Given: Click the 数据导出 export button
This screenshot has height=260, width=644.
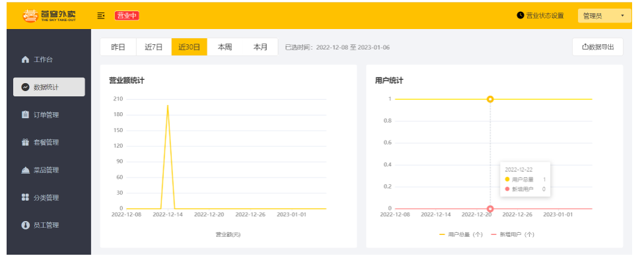Looking at the screenshot, I should [x=598, y=47].
